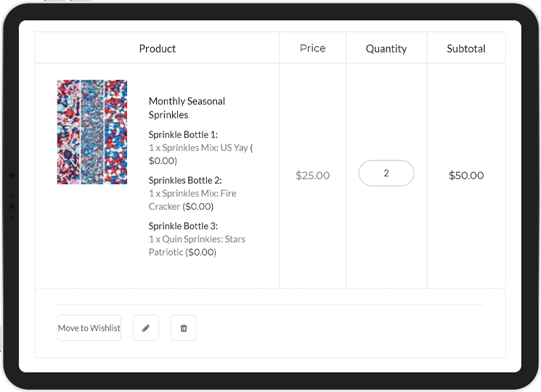The height and width of the screenshot is (392, 541).
Task: Click the Product column header
Action: (158, 49)
